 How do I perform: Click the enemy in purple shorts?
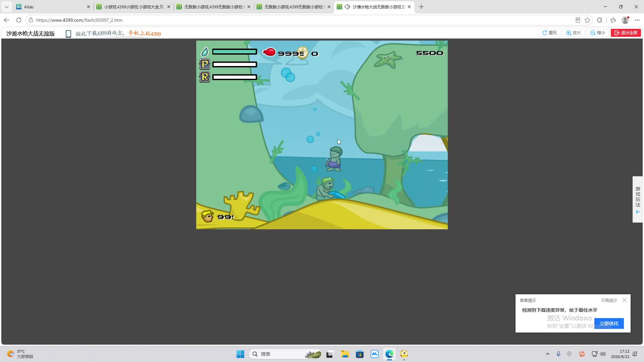pyautogui.click(x=334, y=159)
